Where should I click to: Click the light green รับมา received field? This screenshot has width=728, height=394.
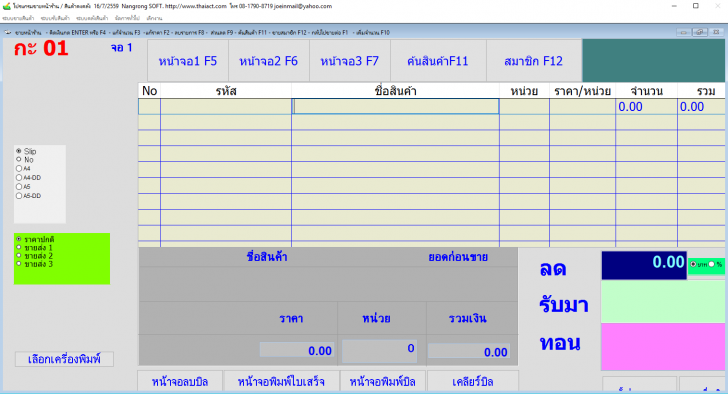click(663, 302)
